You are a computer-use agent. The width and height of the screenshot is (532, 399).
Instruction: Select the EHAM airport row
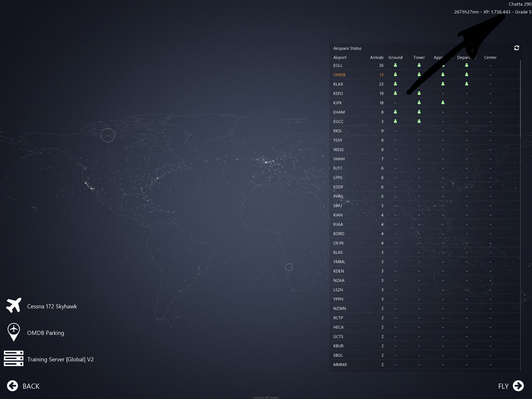click(x=339, y=112)
